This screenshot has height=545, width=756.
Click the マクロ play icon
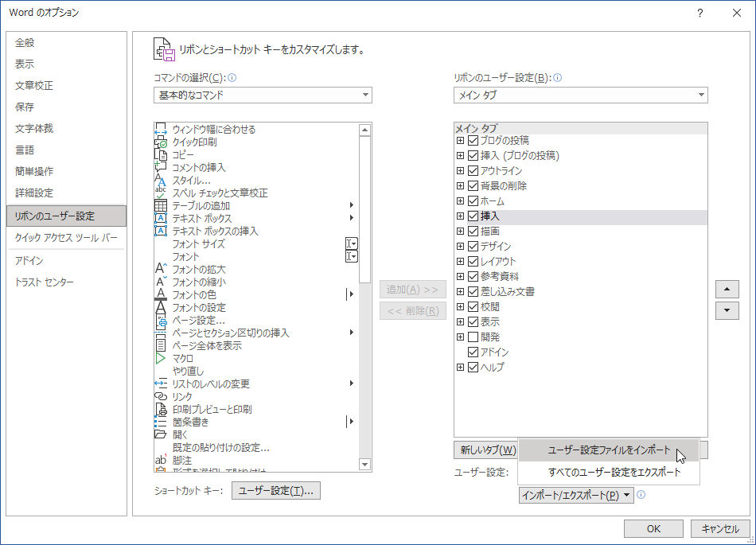161,358
